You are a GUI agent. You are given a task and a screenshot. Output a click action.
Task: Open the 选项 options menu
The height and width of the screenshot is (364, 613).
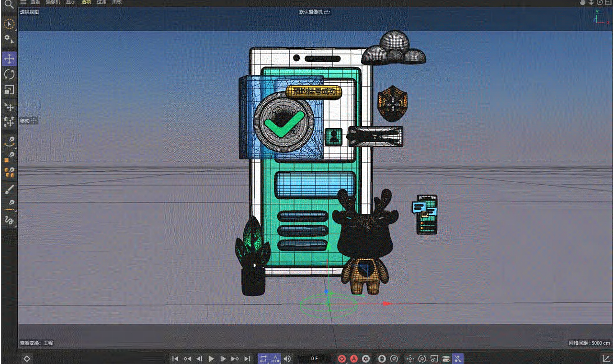tap(86, 2)
